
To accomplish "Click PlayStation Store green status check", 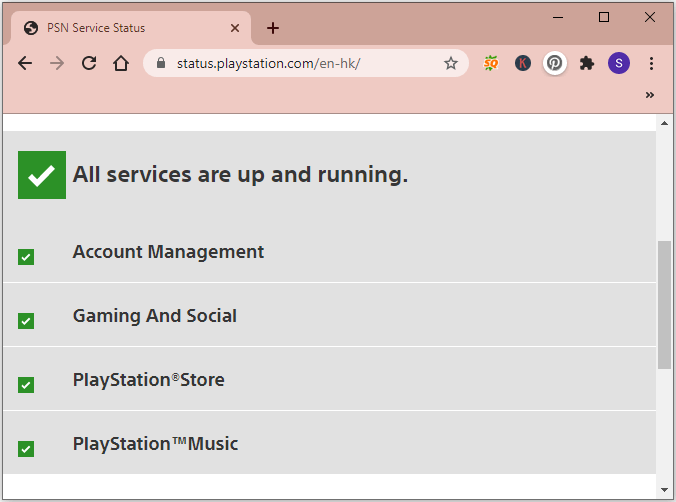I will [x=26, y=385].
